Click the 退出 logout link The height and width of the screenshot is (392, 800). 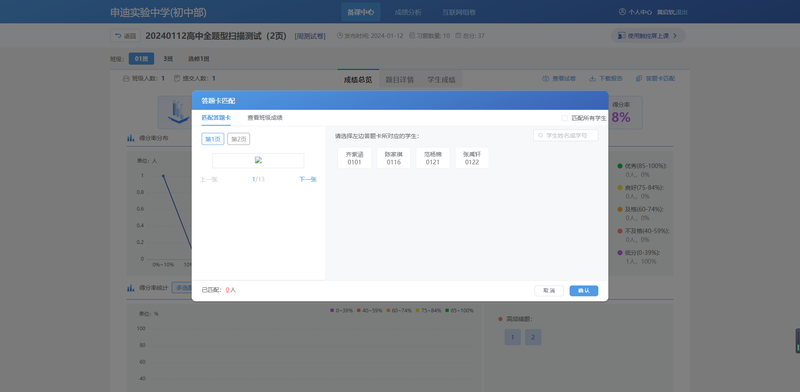pos(682,12)
